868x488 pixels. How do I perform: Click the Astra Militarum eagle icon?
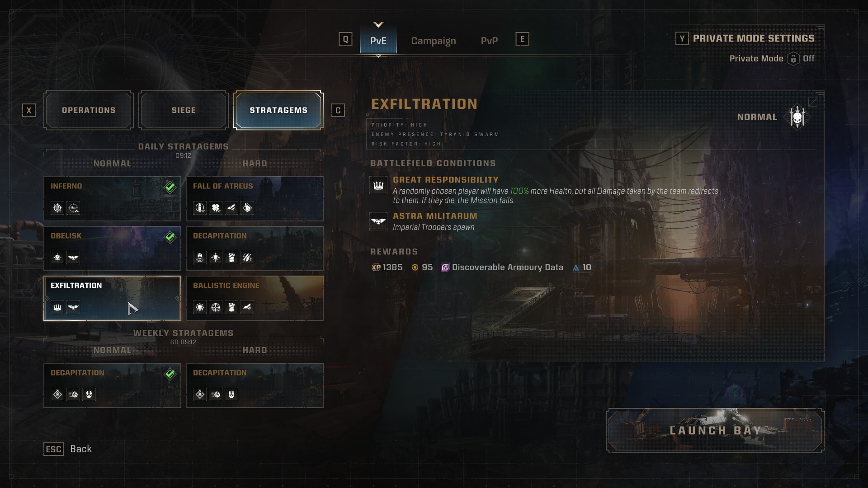click(378, 221)
